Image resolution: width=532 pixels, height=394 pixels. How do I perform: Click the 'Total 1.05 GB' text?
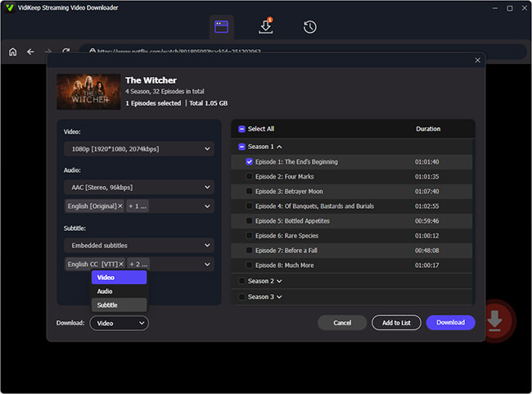(x=209, y=103)
